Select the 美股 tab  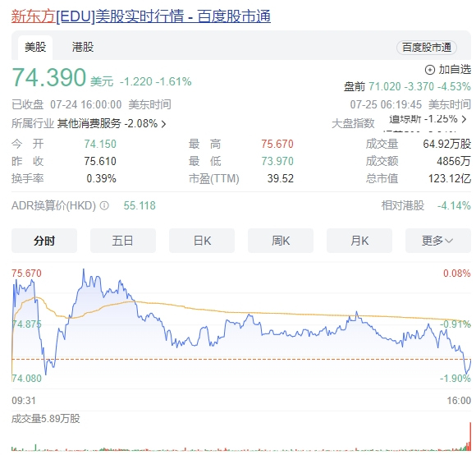[x=35, y=47]
